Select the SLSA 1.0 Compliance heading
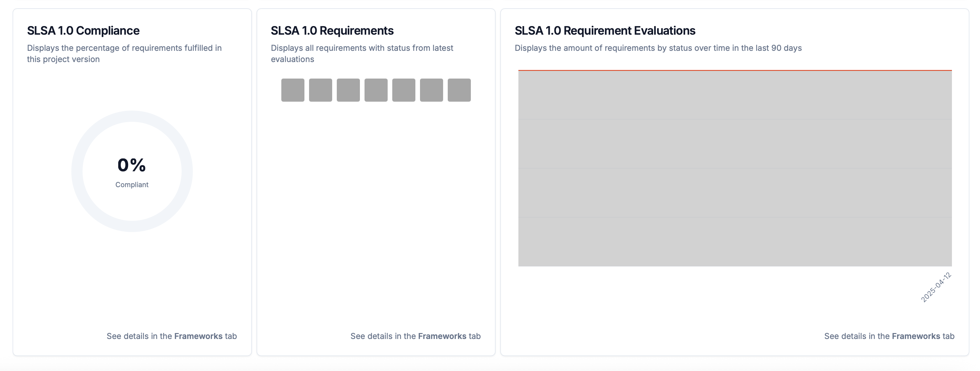The width and height of the screenshot is (980, 371). (83, 30)
